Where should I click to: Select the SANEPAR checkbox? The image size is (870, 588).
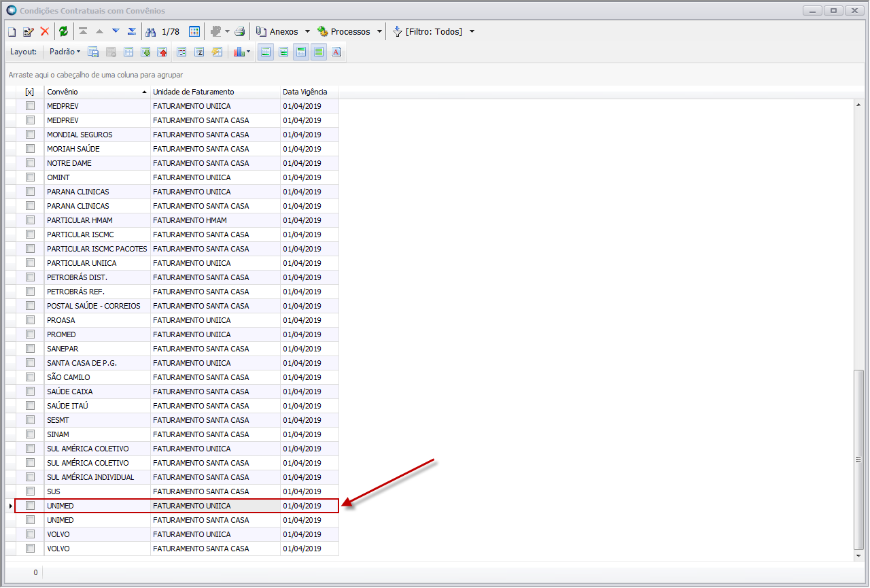coord(30,349)
